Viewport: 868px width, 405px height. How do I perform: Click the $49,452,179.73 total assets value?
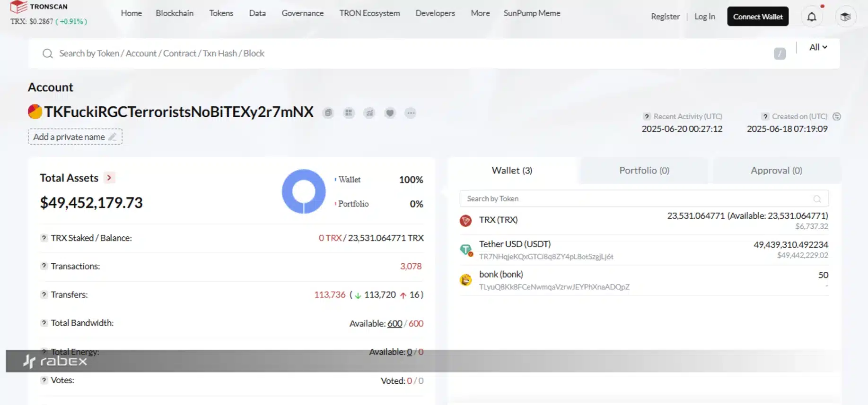click(91, 203)
